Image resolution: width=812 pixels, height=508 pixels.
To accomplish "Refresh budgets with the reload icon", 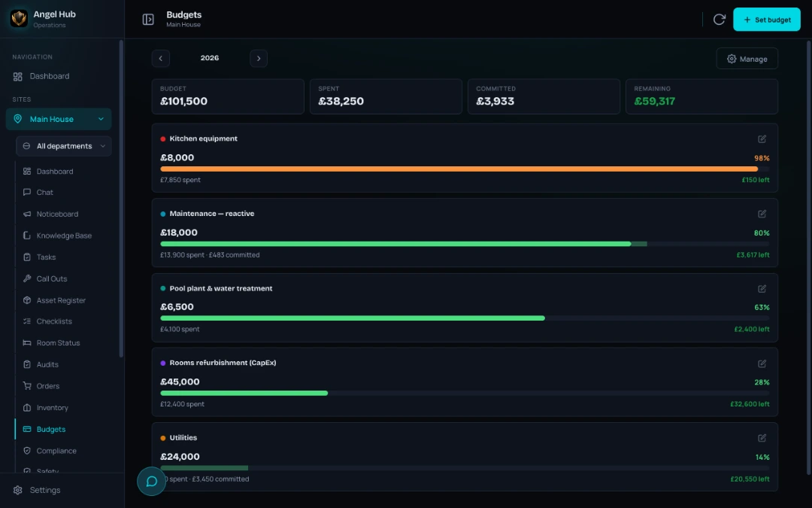I will click(719, 20).
